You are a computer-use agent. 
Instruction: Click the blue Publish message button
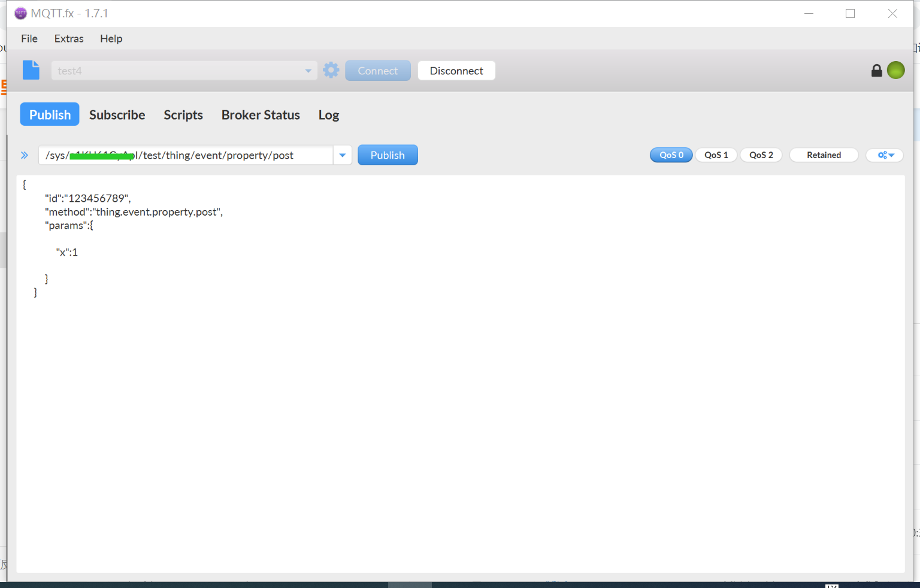[388, 155]
